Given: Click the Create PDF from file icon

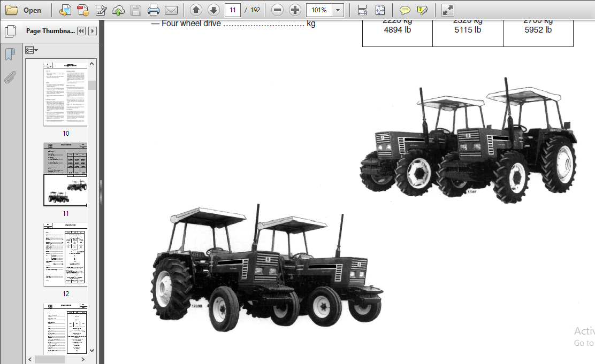Looking at the screenshot, I should point(65,10).
